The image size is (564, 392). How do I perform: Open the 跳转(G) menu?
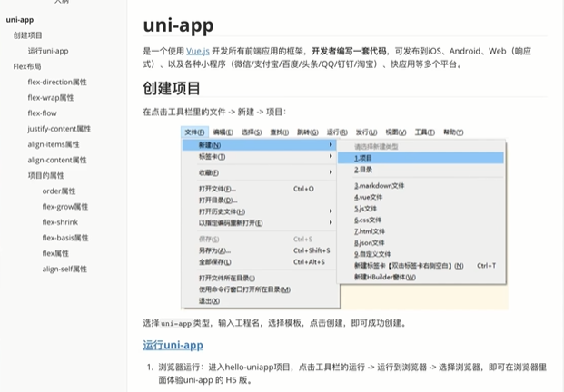308,132
